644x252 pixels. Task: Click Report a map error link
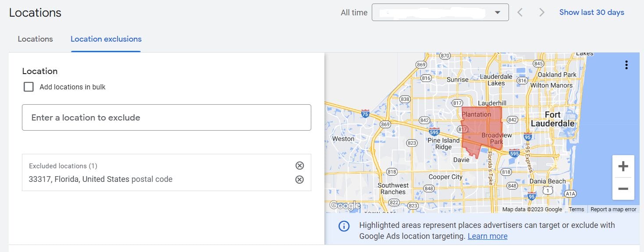tap(613, 209)
